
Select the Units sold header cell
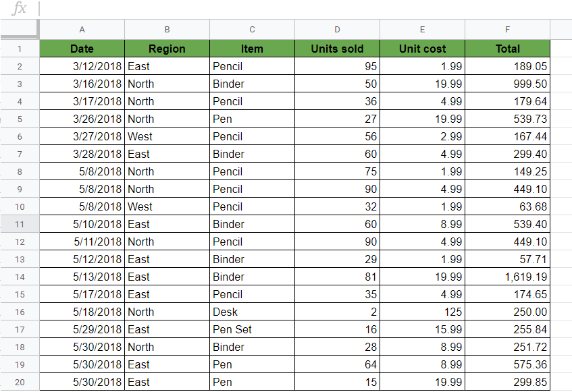pos(337,49)
